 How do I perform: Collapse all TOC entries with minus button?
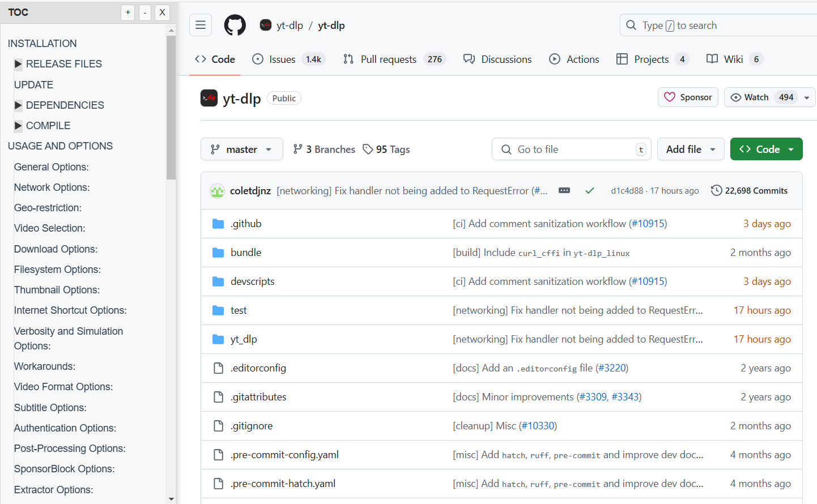click(145, 12)
